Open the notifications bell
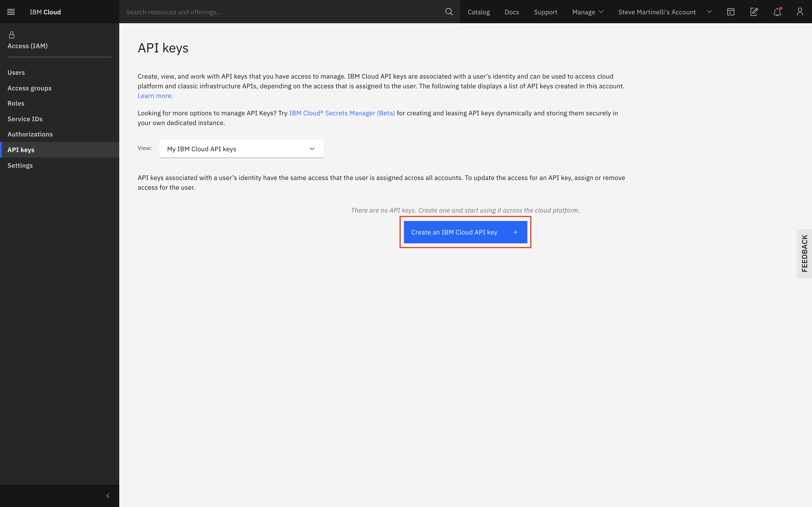812x507 pixels. (777, 12)
